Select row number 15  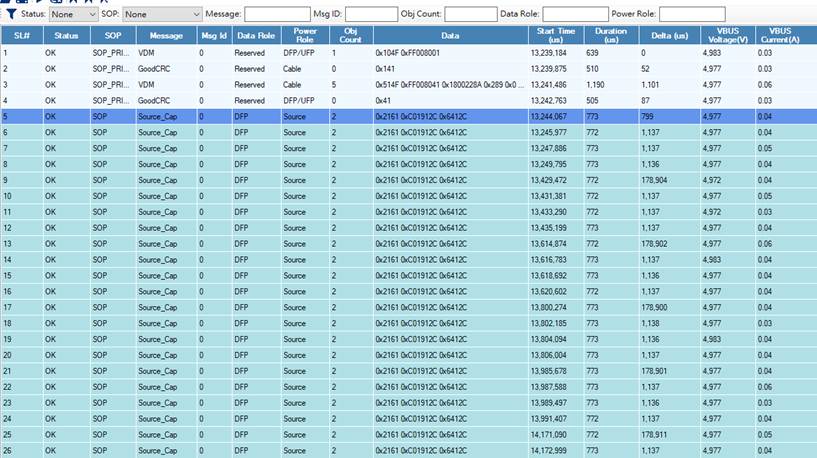pyautogui.click(x=7, y=276)
